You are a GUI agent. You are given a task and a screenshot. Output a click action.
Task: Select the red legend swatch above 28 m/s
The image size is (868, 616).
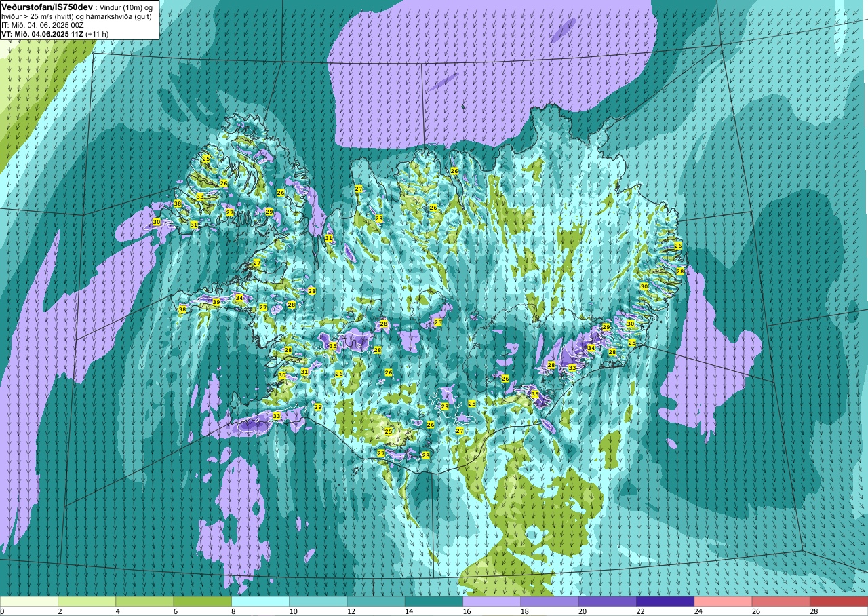pyautogui.click(x=839, y=601)
